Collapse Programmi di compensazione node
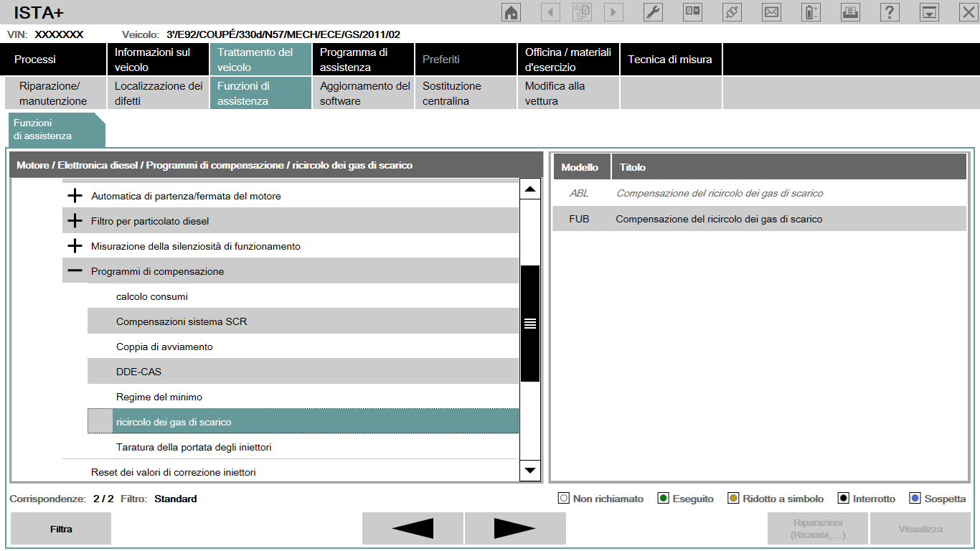Screen dimensions: 980x551 [x=75, y=271]
